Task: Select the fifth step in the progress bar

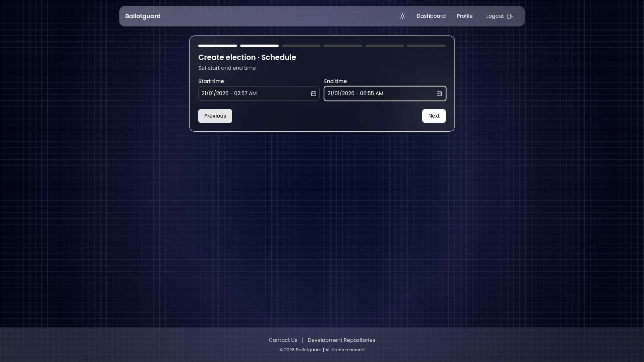Action: point(384,46)
